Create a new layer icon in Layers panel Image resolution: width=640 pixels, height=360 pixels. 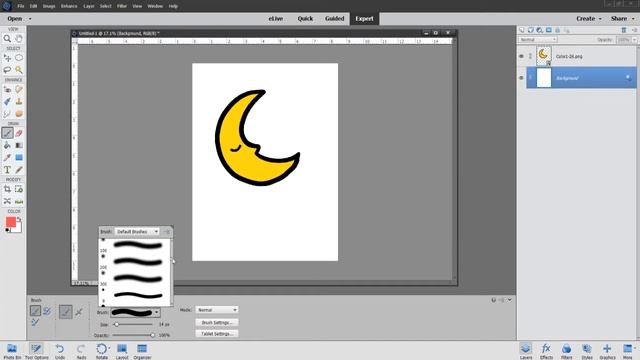(522, 30)
